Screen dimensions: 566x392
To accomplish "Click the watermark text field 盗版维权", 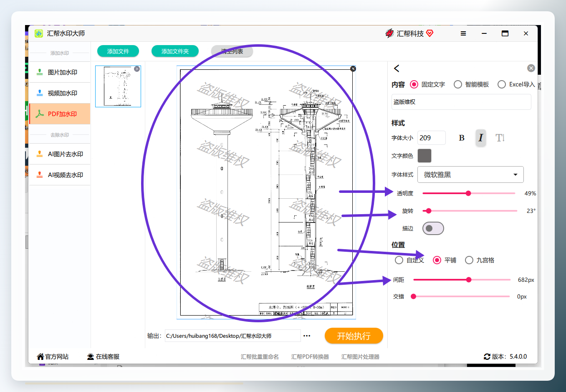I will point(461,102).
